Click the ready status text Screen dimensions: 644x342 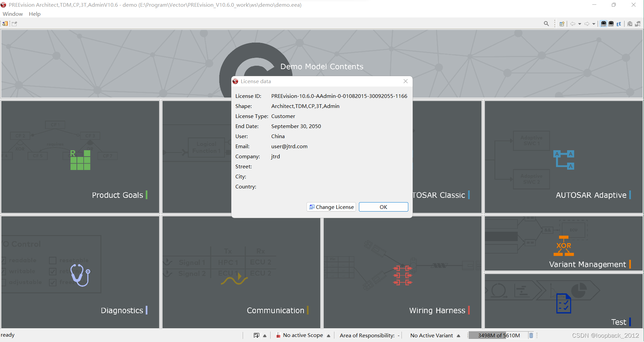point(8,335)
